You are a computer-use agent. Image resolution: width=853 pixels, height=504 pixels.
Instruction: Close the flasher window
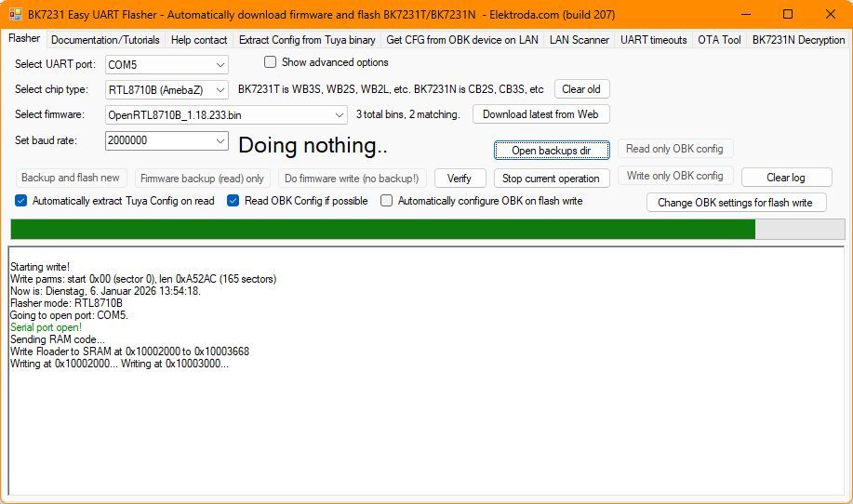click(x=830, y=14)
